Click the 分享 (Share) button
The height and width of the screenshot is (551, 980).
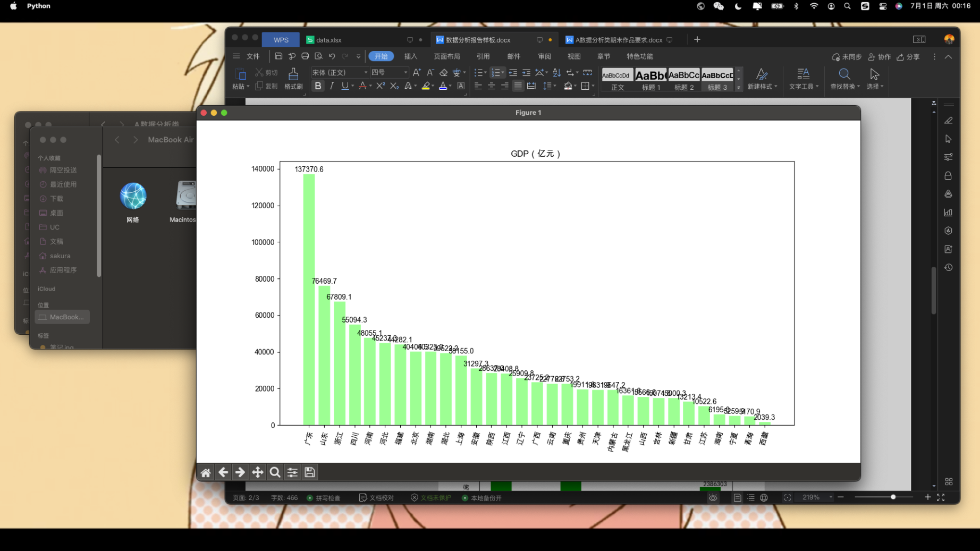pyautogui.click(x=908, y=57)
